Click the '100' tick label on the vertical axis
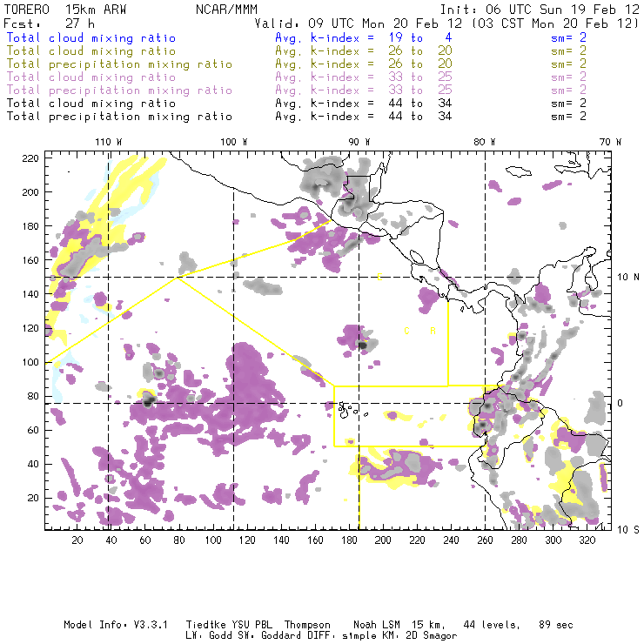Screen dimensions: 644x644 [30, 362]
